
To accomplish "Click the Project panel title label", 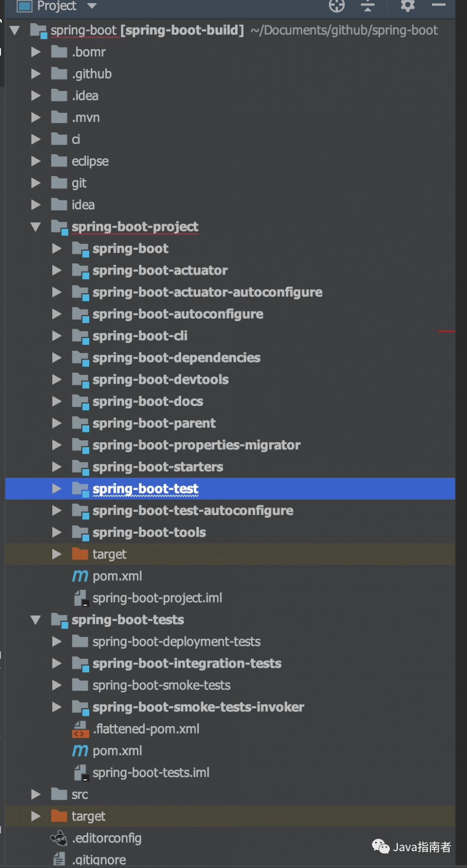I will (x=57, y=6).
